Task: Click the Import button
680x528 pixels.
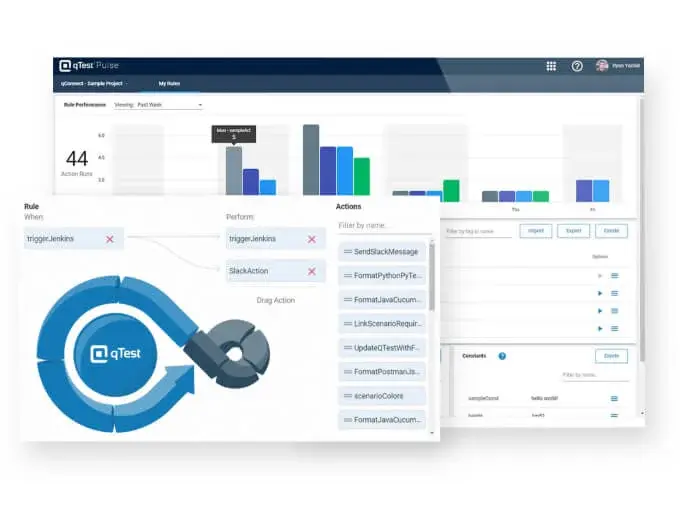Action: [536, 231]
